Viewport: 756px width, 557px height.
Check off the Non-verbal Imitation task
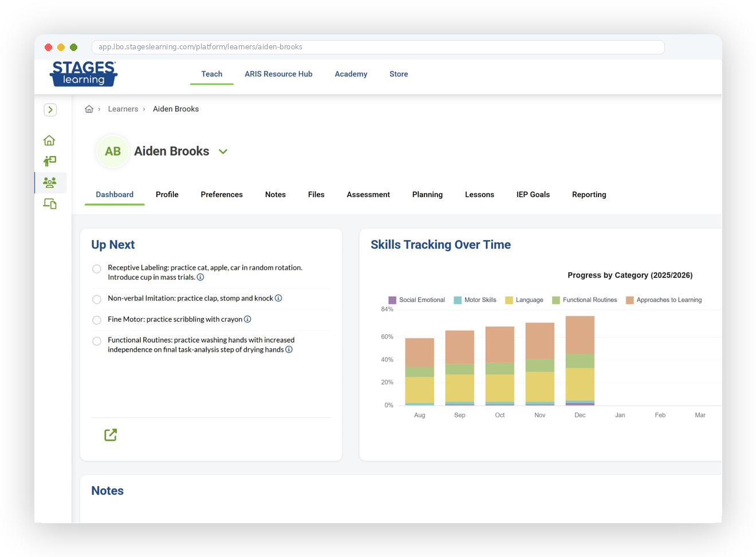pyautogui.click(x=97, y=299)
